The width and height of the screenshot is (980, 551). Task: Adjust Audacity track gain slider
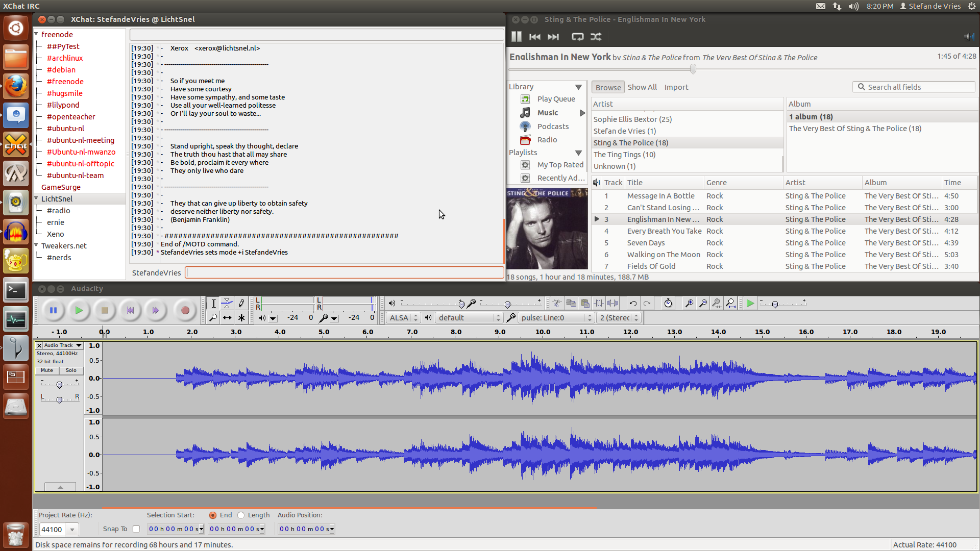59,384
